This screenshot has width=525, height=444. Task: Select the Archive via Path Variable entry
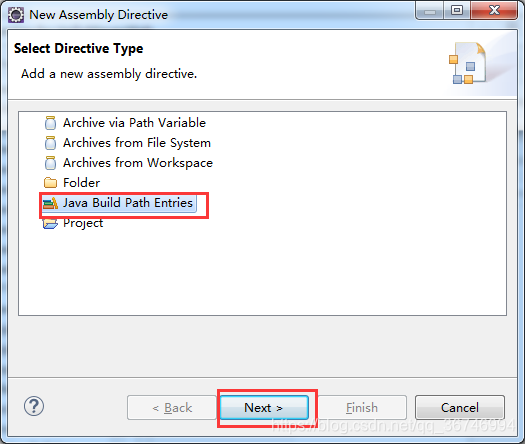134,123
